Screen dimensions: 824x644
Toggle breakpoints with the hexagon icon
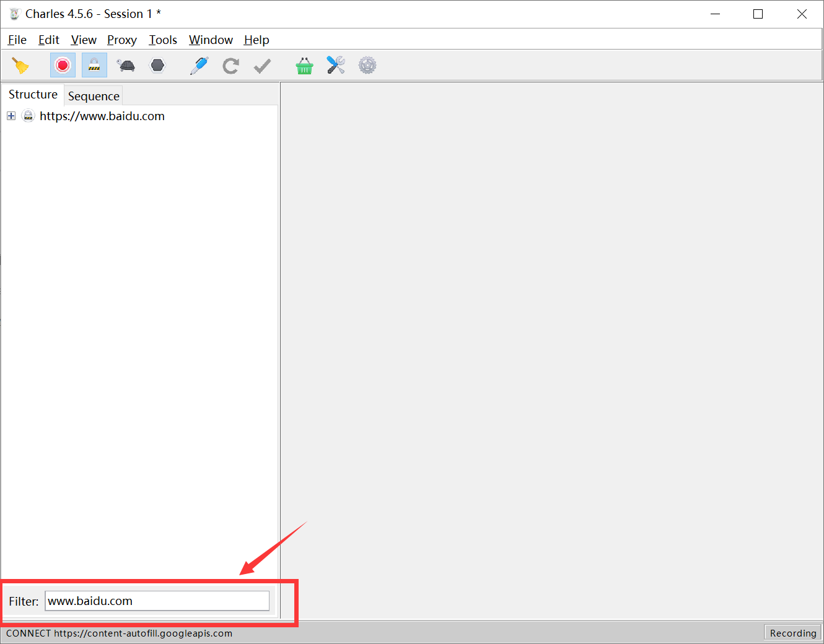[158, 66]
